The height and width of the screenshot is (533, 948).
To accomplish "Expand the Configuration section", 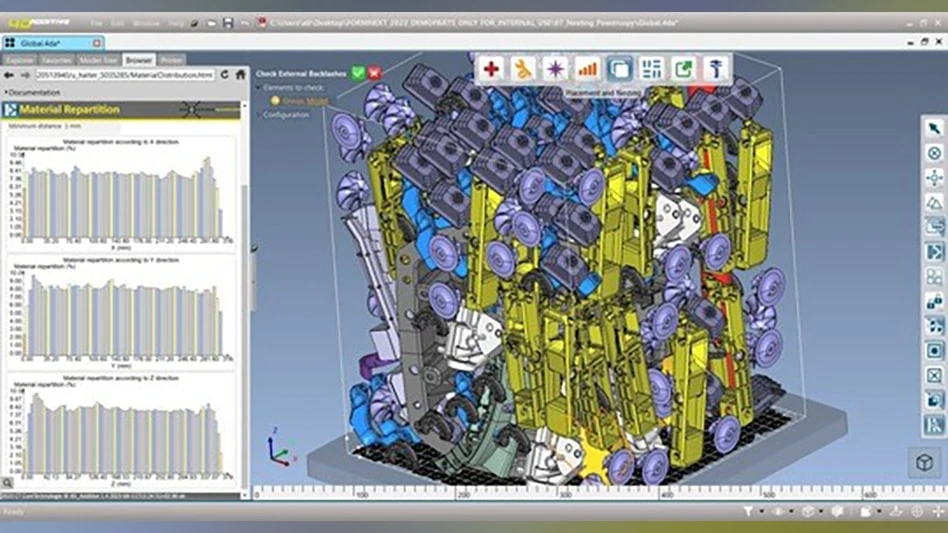I will (x=257, y=115).
